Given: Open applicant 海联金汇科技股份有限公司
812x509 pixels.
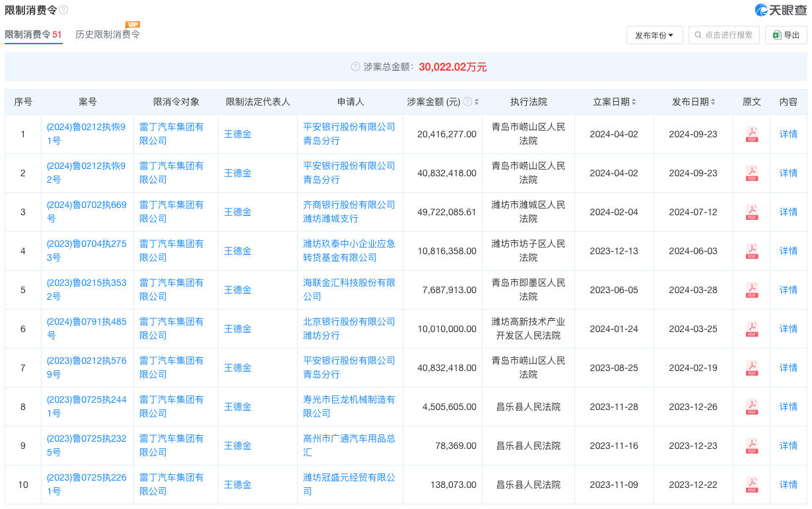Looking at the screenshot, I should pyautogui.click(x=349, y=290).
